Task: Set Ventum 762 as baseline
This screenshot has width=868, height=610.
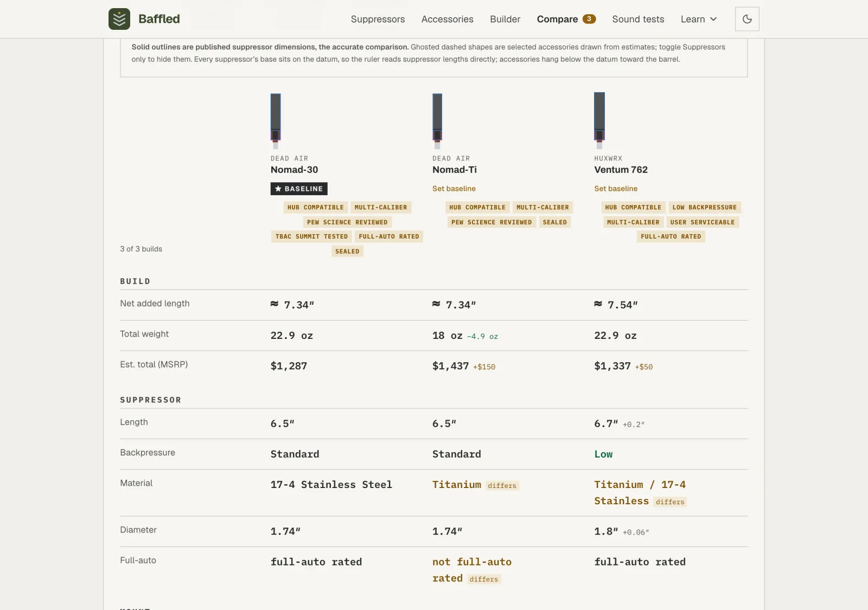Action: tap(616, 189)
